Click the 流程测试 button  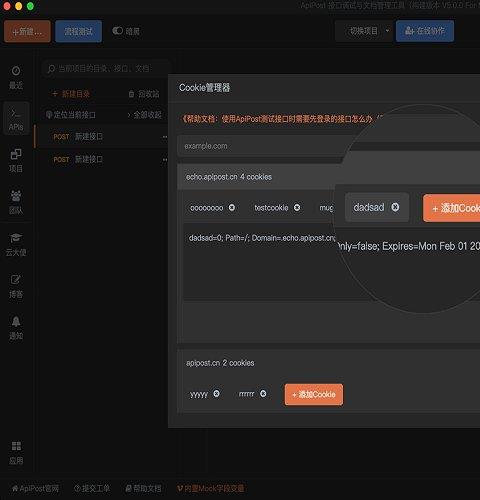[x=79, y=31]
